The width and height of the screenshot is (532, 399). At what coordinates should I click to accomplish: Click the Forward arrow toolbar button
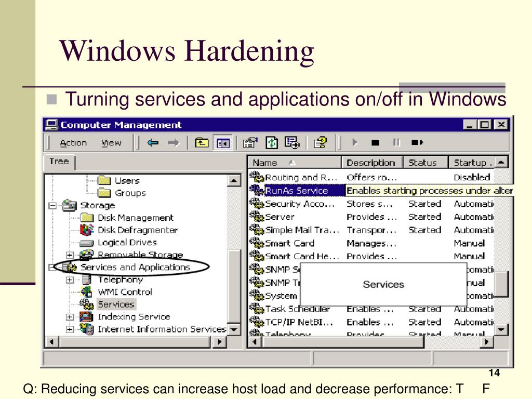click(174, 143)
